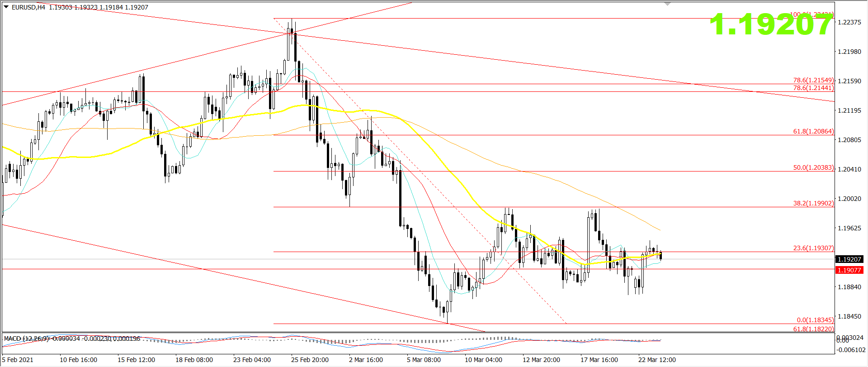Click the 5 Mar 08:00 time label
Image resolution: width=868 pixels, height=367 pixels.
point(424,360)
